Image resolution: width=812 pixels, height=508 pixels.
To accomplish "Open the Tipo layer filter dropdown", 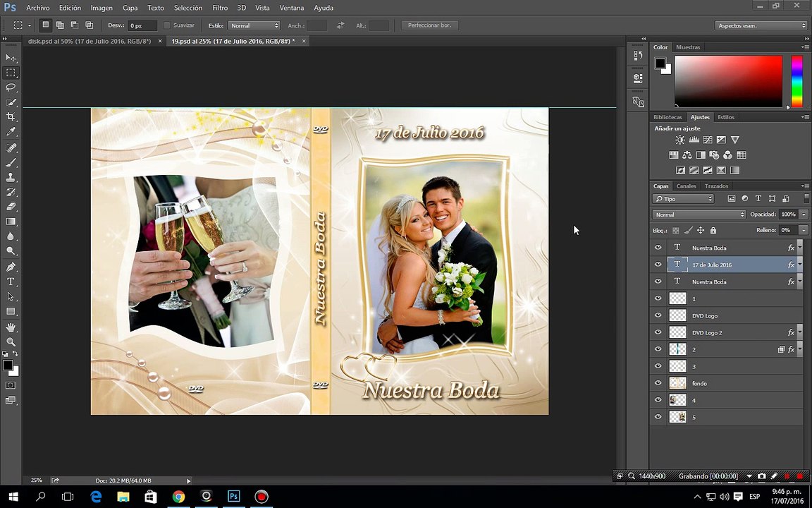I will (x=683, y=198).
